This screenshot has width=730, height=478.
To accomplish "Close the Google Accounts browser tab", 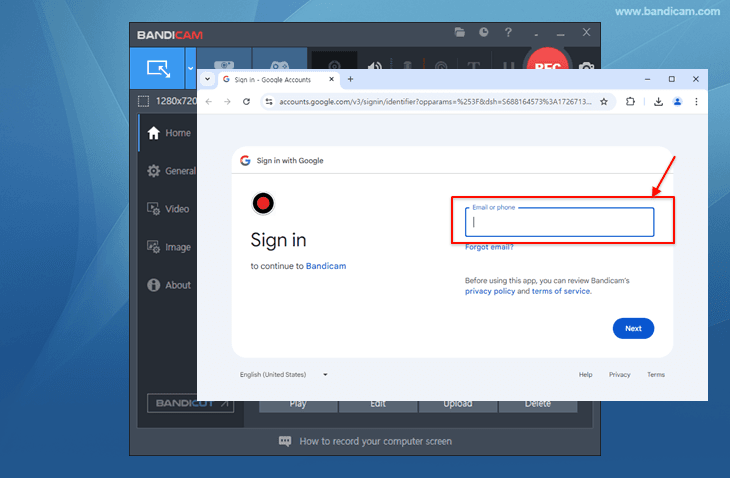I will (x=331, y=79).
